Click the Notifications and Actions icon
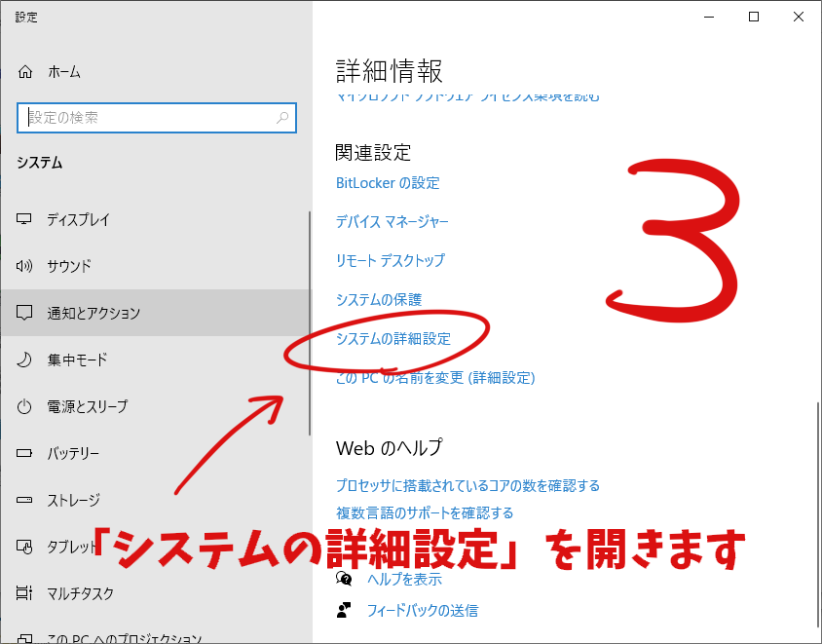 click(x=25, y=313)
